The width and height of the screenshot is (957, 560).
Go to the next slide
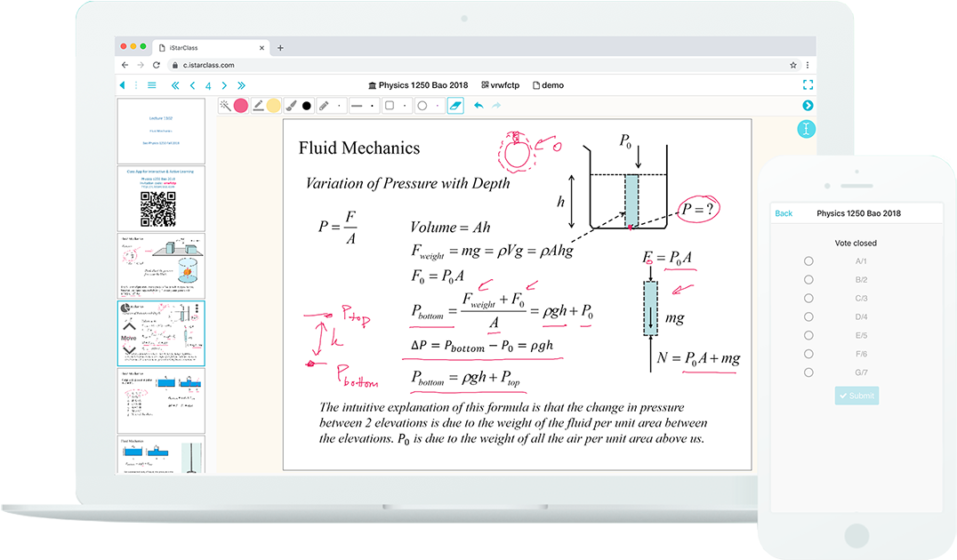point(225,85)
